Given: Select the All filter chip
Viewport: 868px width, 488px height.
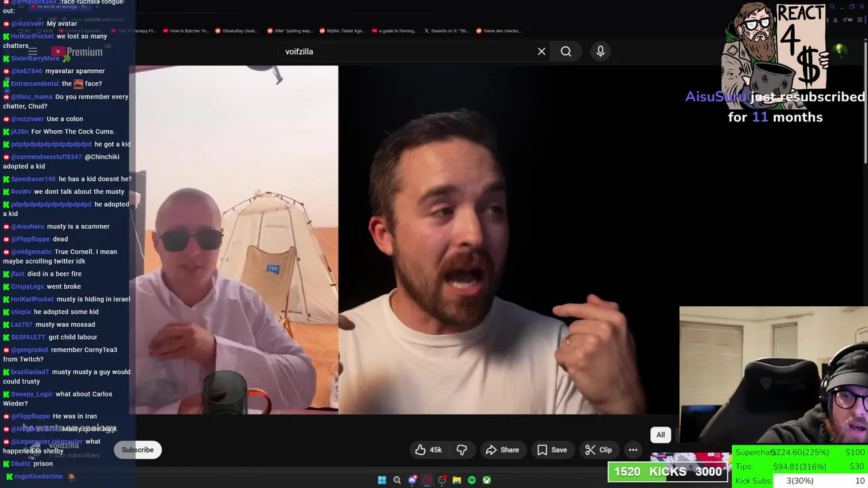Looking at the screenshot, I should pos(660,434).
